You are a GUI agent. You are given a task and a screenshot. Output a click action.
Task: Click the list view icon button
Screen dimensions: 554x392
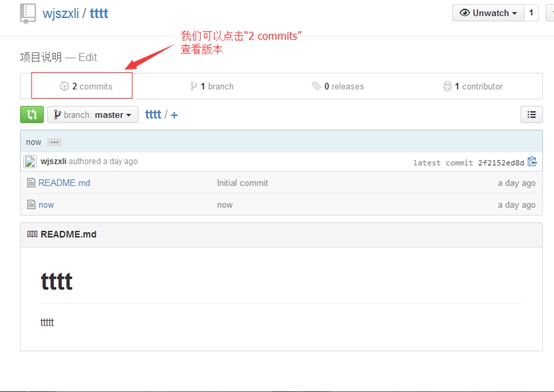[x=531, y=115]
